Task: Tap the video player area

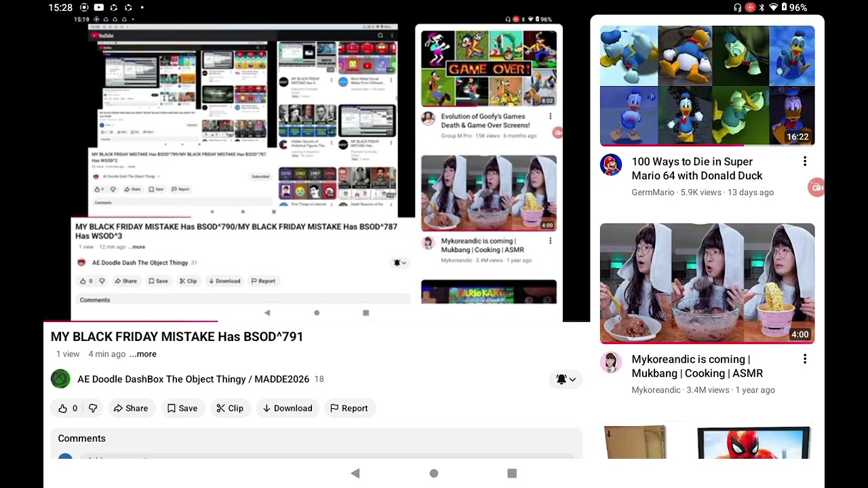Action: click(317, 168)
